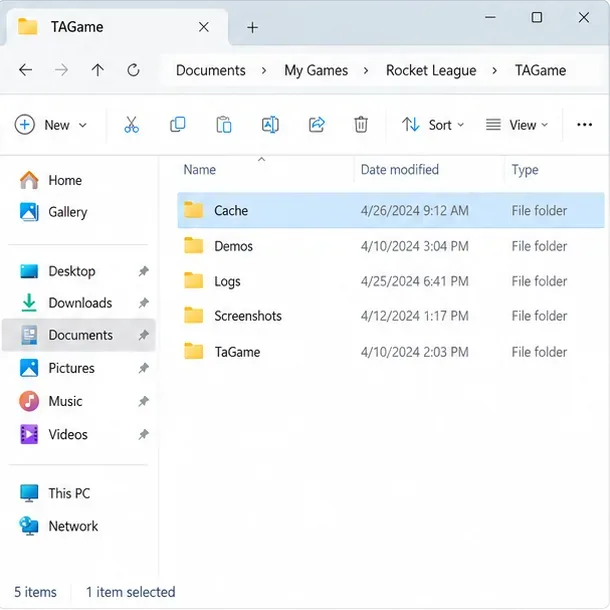Click the Cache folder icon
The width and height of the screenshot is (610, 610).
(x=194, y=210)
